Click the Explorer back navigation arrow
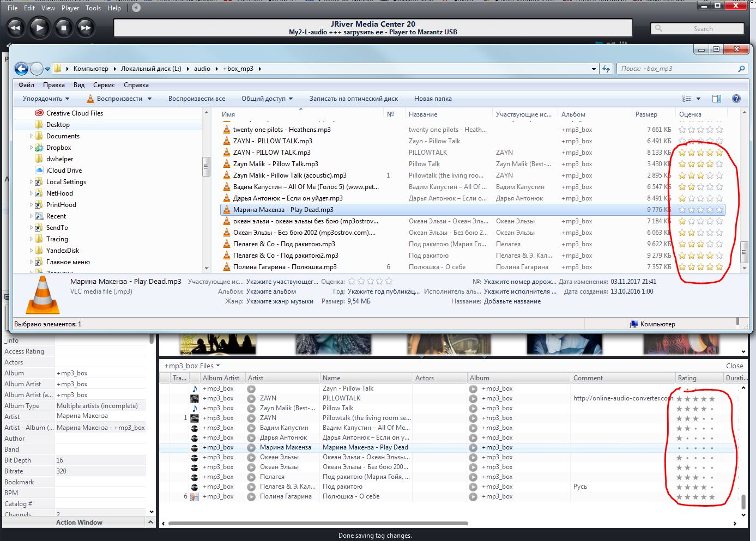This screenshot has height=541, width=756. [x=21, y=69]
